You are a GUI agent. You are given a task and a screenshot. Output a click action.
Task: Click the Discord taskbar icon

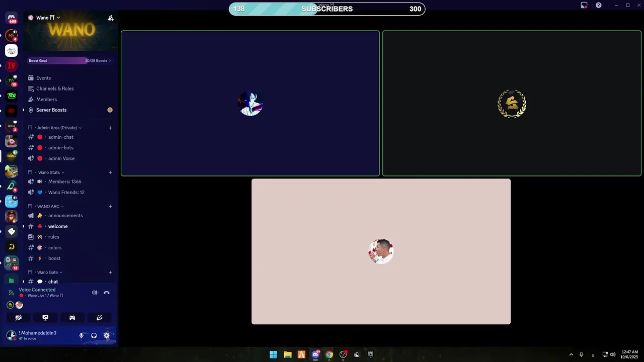click(315, 354)
